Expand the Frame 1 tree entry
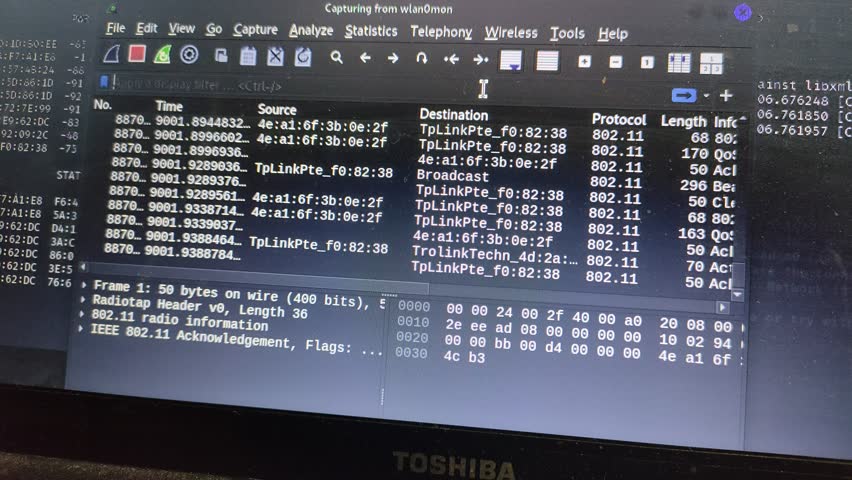 pos(82,285)
